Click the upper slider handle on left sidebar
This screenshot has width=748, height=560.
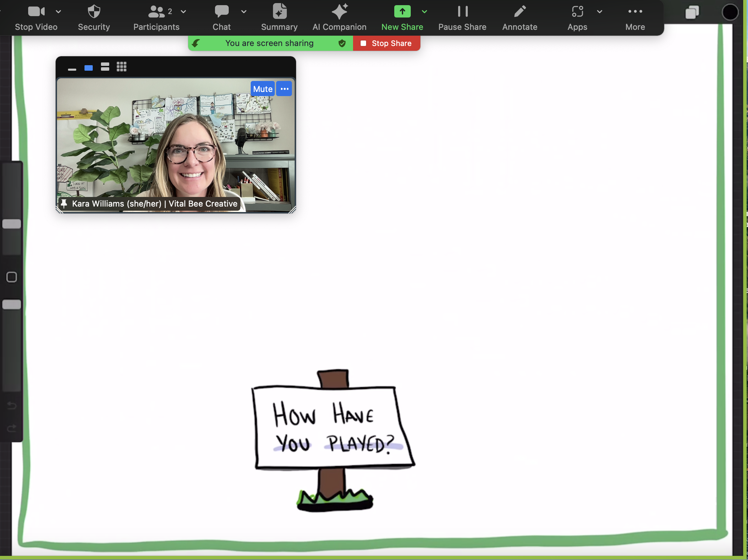12,224
